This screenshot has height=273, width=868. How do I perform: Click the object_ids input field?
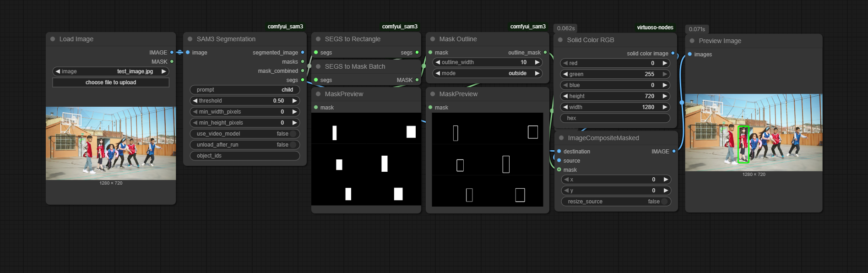(x=245, y=156)
